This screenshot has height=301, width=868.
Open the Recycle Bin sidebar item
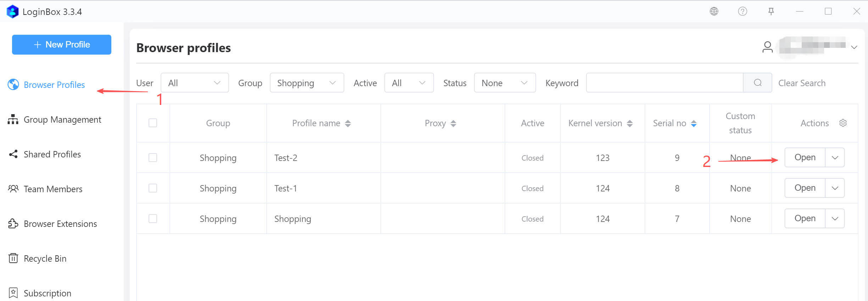[45, 258]
